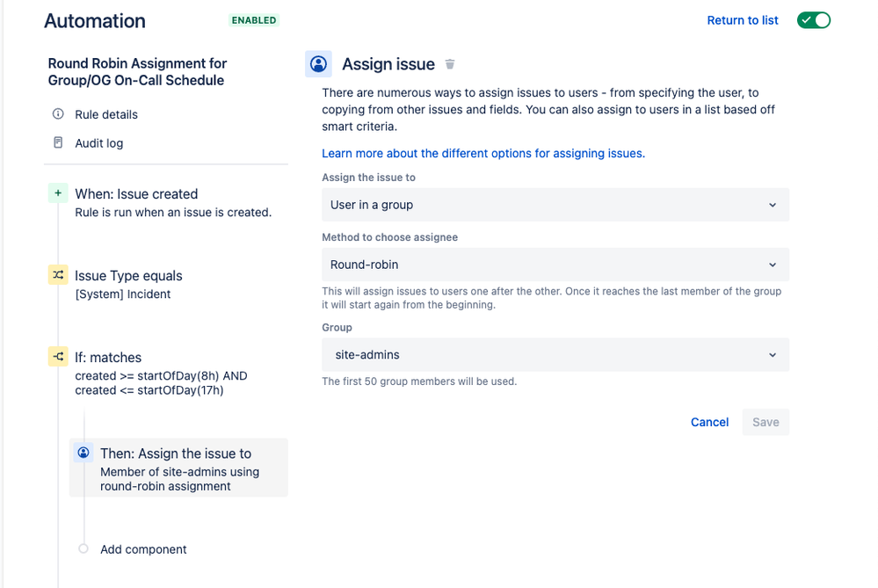Click the Issue Type condition shuffle icon
The height and width of the screenshot is (588, 878).
(58, 275)
